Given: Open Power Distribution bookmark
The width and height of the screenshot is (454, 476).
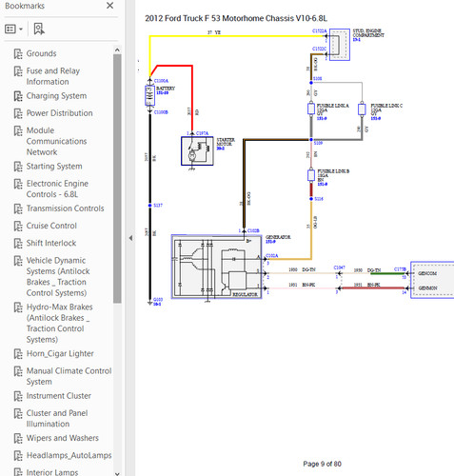Looking at the screenshot, I should pos(60,113).
